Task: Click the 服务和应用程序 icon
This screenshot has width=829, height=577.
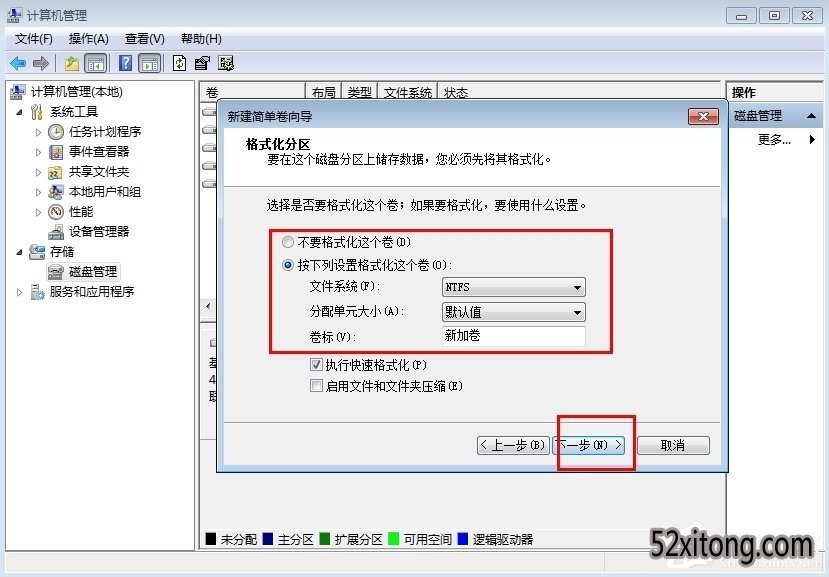Action: click(37, 292)
